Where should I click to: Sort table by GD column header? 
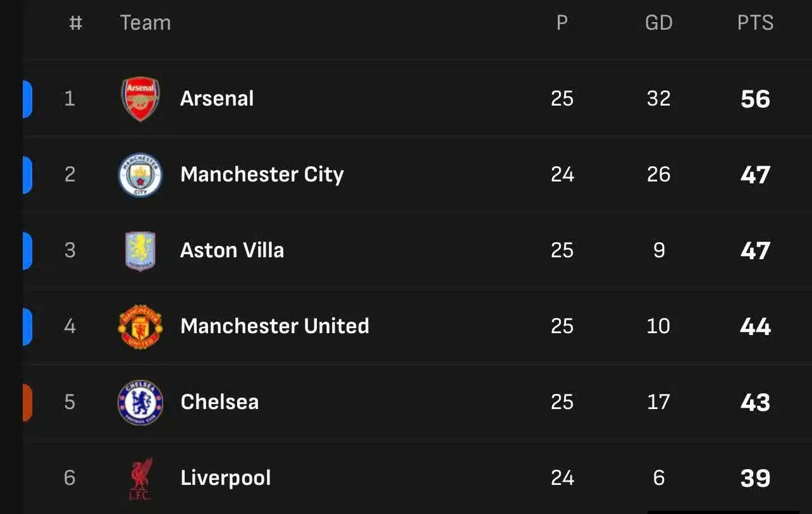tap(658, 23)
